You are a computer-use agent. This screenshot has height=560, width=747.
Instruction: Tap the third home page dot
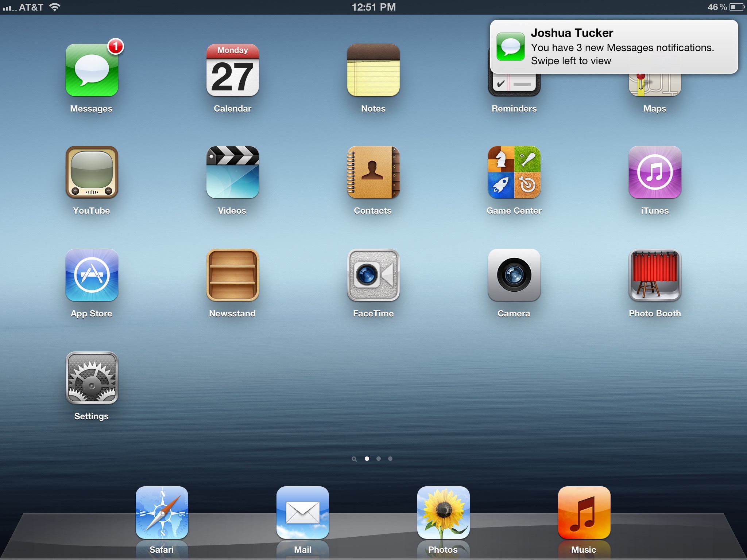coord(379,459)
